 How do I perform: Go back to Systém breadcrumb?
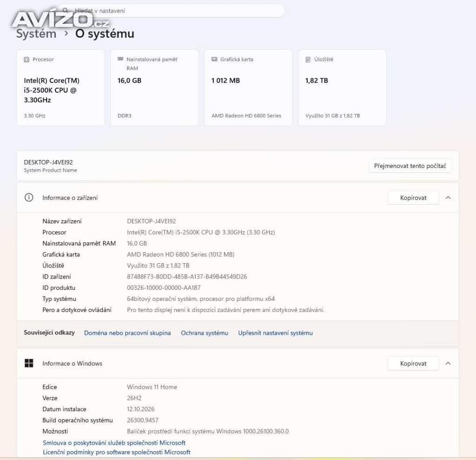coord(36,33)
